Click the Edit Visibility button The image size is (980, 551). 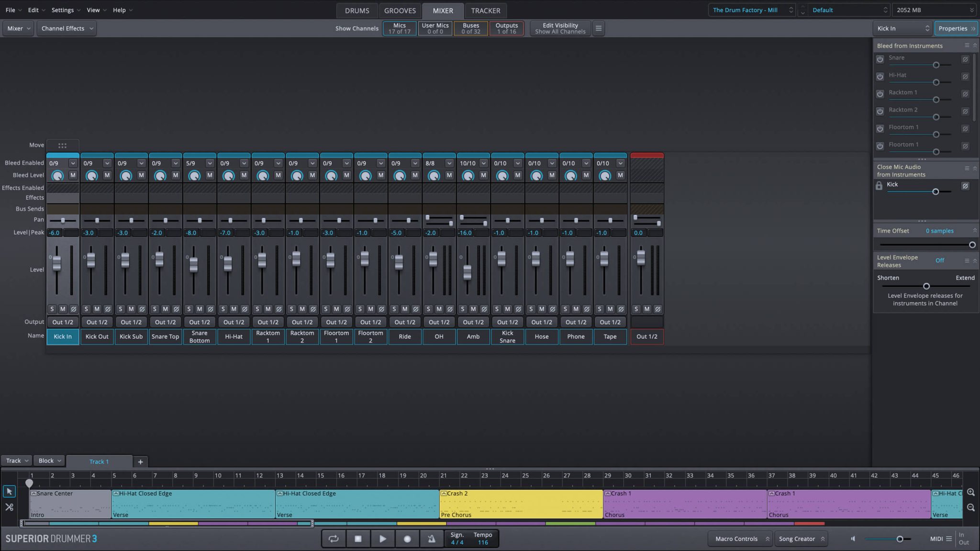560,28
